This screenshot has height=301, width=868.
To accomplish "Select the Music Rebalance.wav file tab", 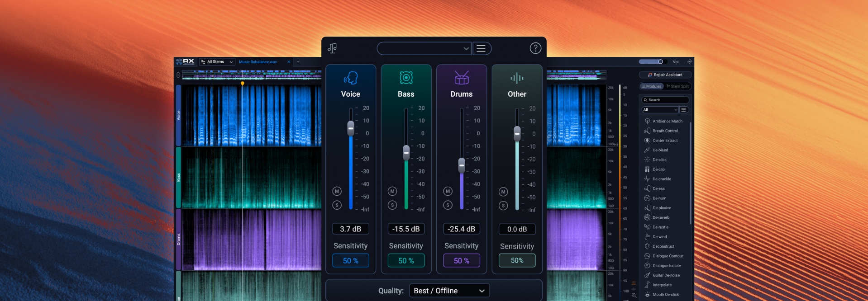I will (x=258, y=62).
